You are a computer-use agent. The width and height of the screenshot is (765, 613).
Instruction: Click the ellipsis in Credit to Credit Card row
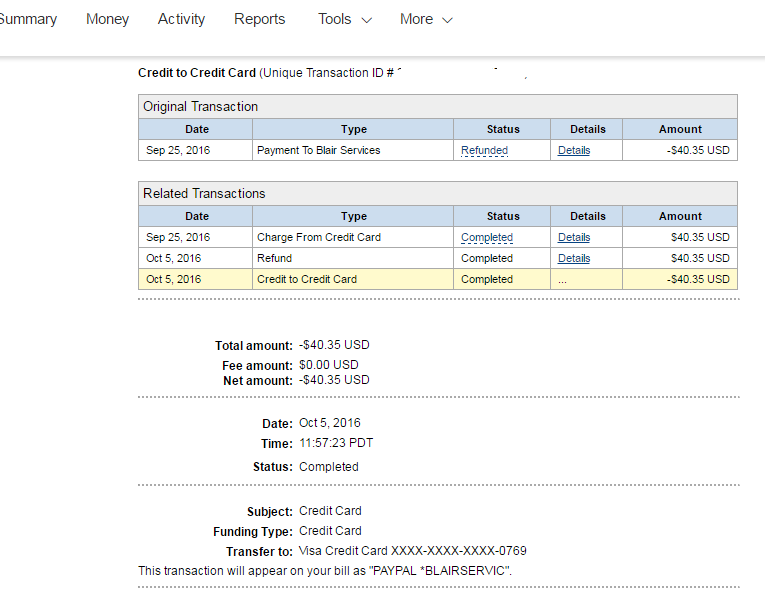(x=563, y=280)
